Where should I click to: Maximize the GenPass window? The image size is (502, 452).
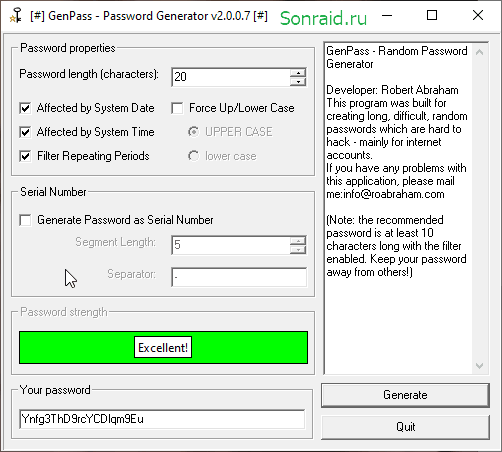pyautogui.click(x=432, y=15)
